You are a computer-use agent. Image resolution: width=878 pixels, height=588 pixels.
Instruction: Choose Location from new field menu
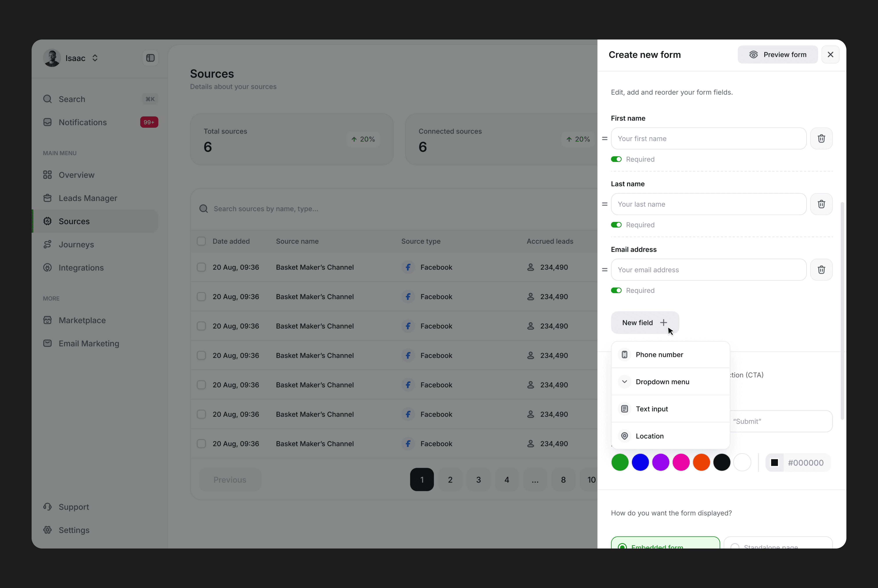(x=671, y=436)
